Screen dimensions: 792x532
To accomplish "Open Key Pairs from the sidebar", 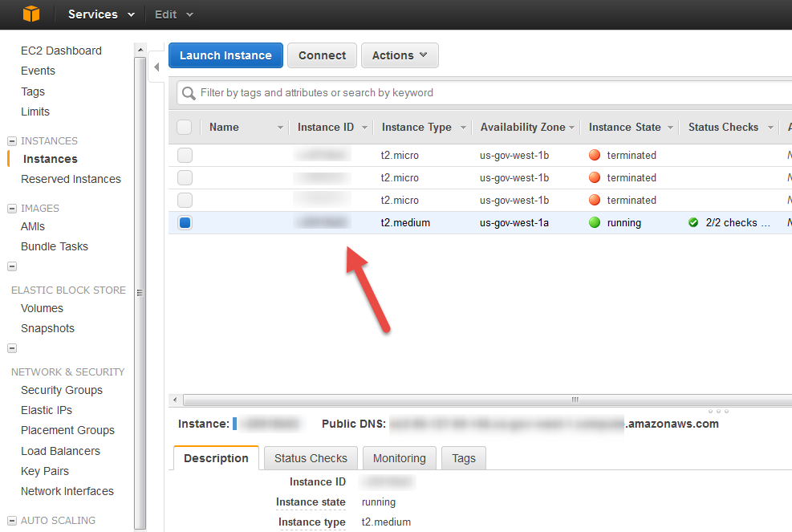I will point(44,471).
